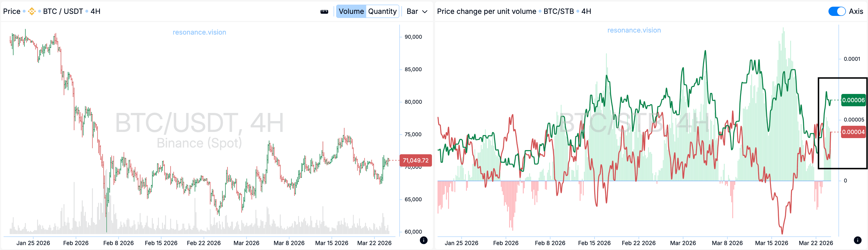
Task: Turn off the Axis switch
Action: 837,12
